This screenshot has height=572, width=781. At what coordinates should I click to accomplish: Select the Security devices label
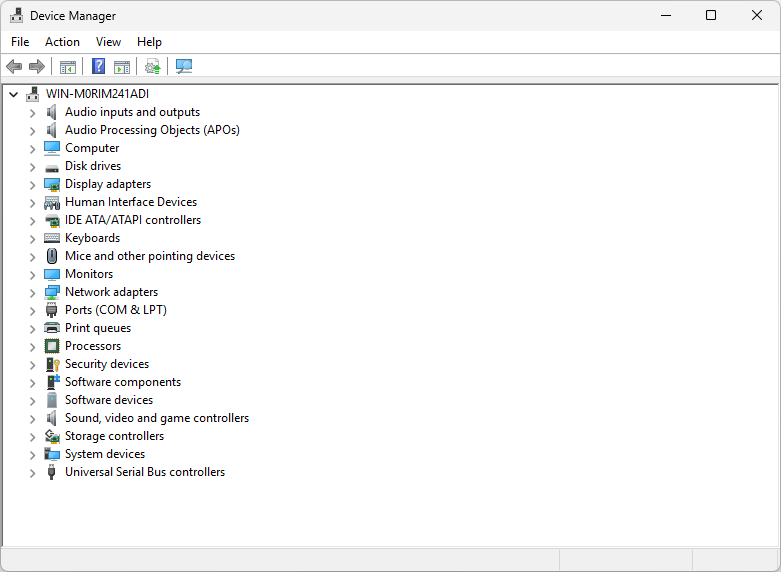point(107,364)
